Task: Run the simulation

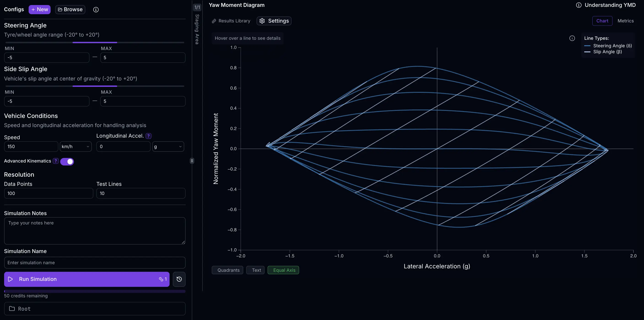Action: point(87,279)
